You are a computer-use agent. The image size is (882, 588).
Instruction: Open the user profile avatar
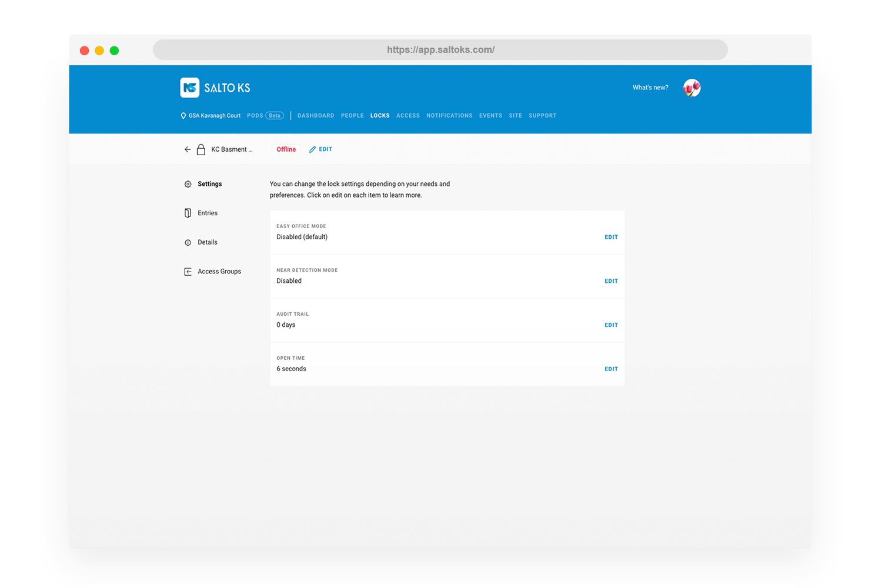coord(691,88)
